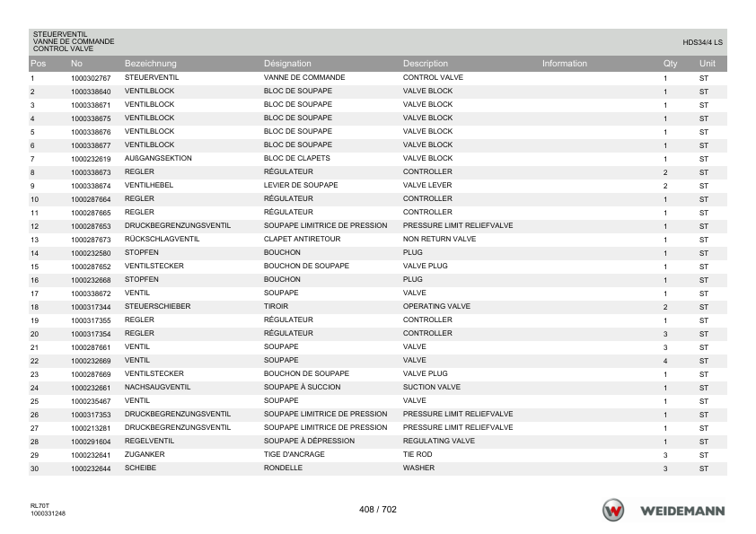Viewport: 756px width, 534px height.
Task: Select the STEUERSCHIEBER row
Action: tap(377, 307)
